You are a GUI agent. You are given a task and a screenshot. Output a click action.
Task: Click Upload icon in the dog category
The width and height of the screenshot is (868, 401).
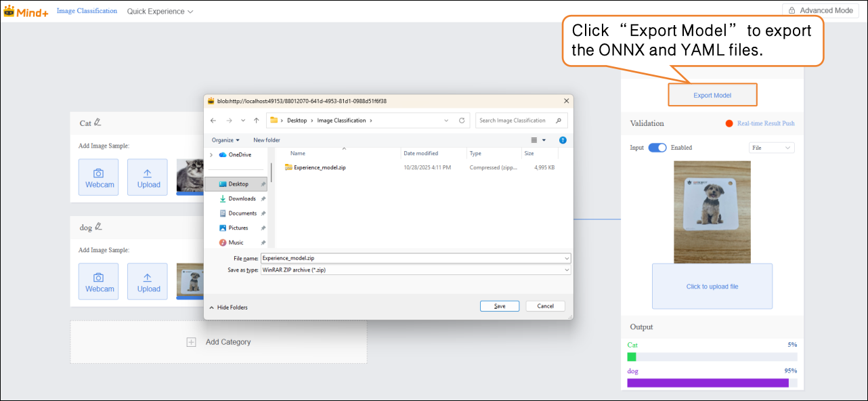[x=148, y=277]
